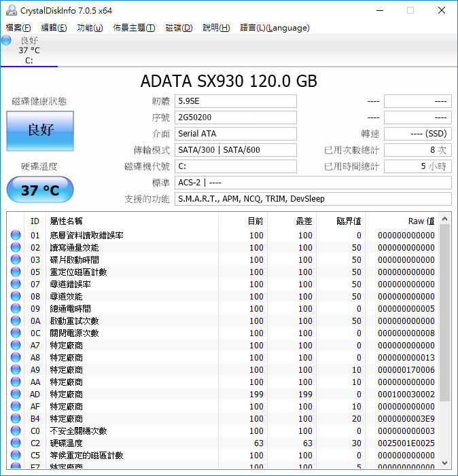Click the serial number field 2G50200
458x476 pixels.
pyautogui.click(x=236, y=117)
